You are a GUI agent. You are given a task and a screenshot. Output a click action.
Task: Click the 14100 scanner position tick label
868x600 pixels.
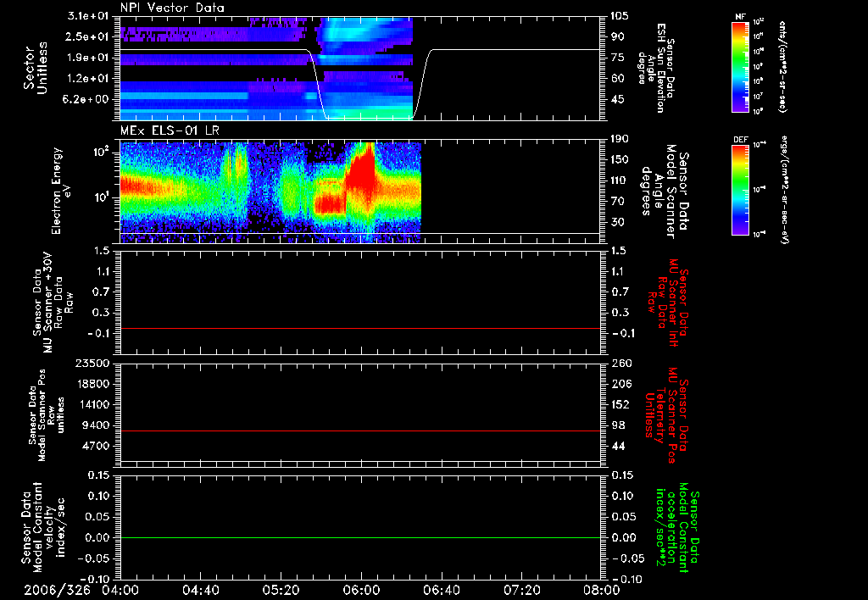pos(93,404)
